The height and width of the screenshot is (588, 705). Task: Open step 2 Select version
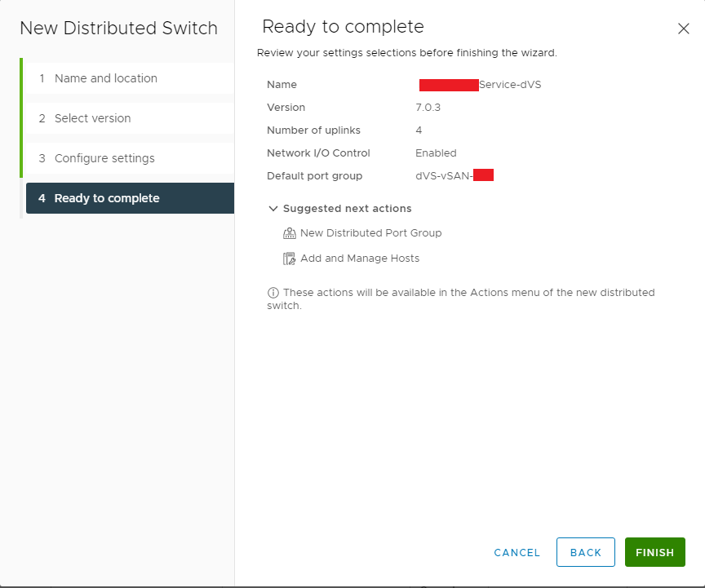click(130, 118)
